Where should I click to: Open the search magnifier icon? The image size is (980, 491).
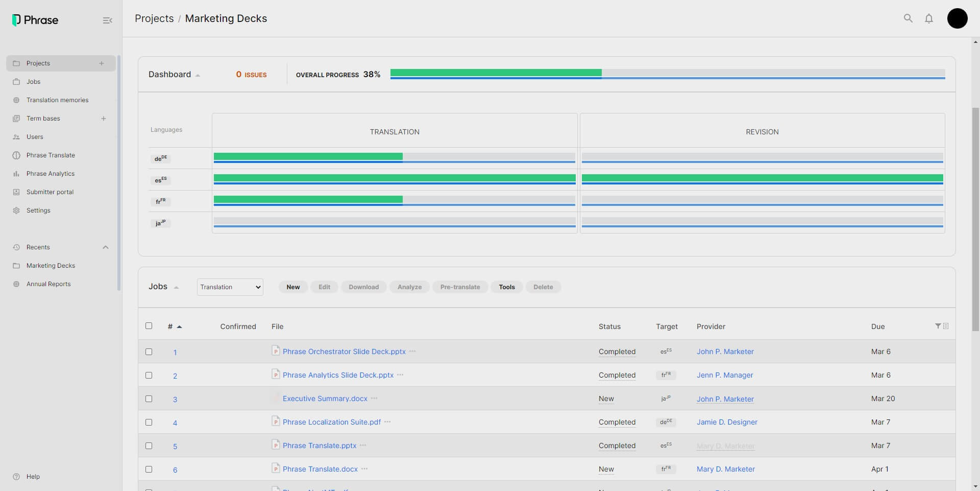coord(908,18)
